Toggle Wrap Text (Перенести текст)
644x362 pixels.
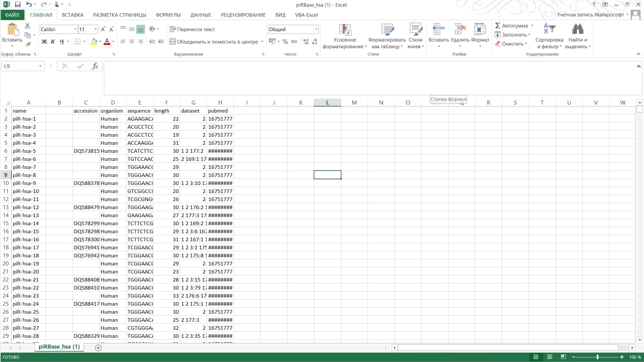(192, 29)
